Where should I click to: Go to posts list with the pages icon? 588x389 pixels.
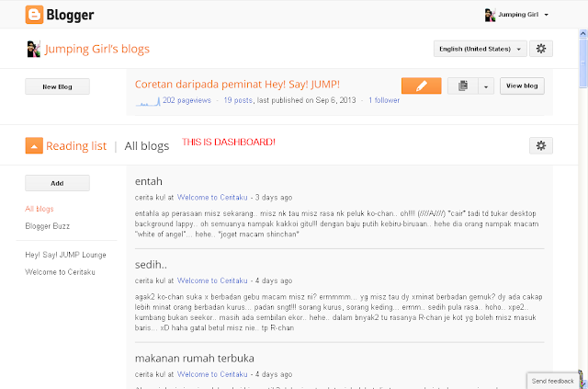(x=463, y=86)
